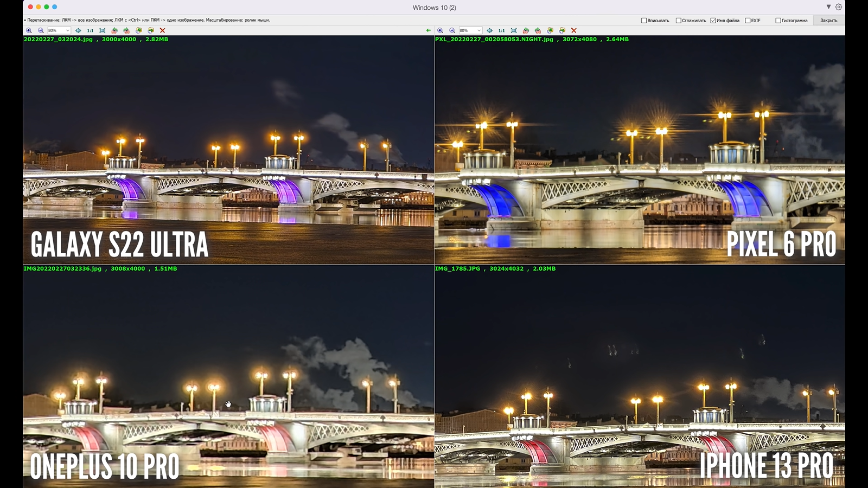Viewport: 868px width, 488px height.
Task: Click best-fit icon in the Galaxy S22 toolbar
Action: point(78,30)
